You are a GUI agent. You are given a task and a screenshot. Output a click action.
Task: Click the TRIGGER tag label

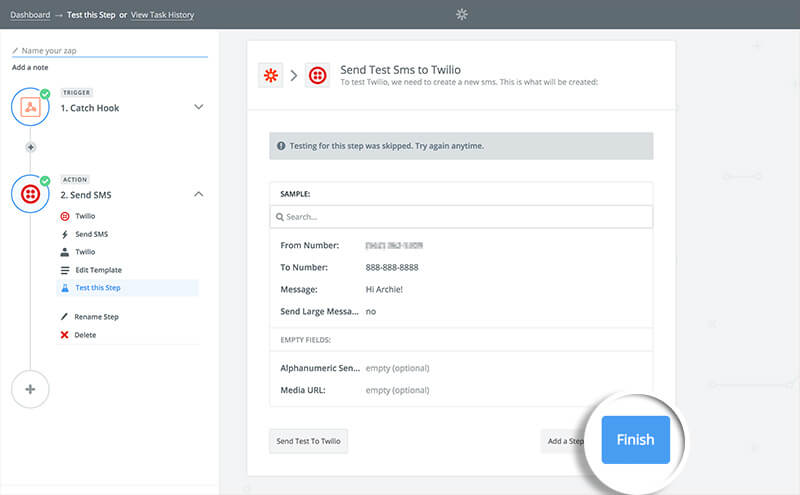pos(77,92)
